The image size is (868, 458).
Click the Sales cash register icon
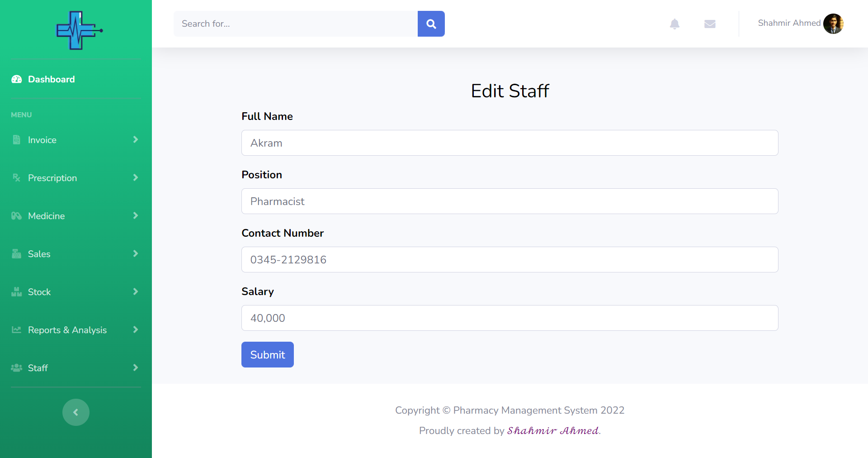coord(17,254)
